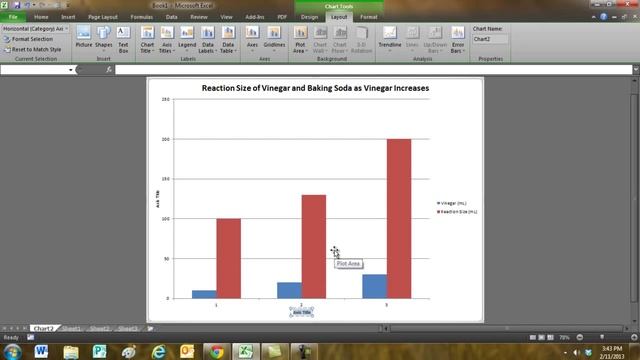Viewport: 640px width, 360px height.
Task: Switch to the Format chart tools tab
Action: click(369, 17)
